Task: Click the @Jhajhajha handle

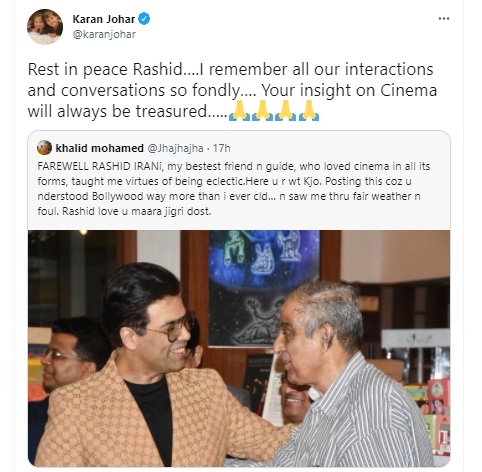Action: pos(175,148)
